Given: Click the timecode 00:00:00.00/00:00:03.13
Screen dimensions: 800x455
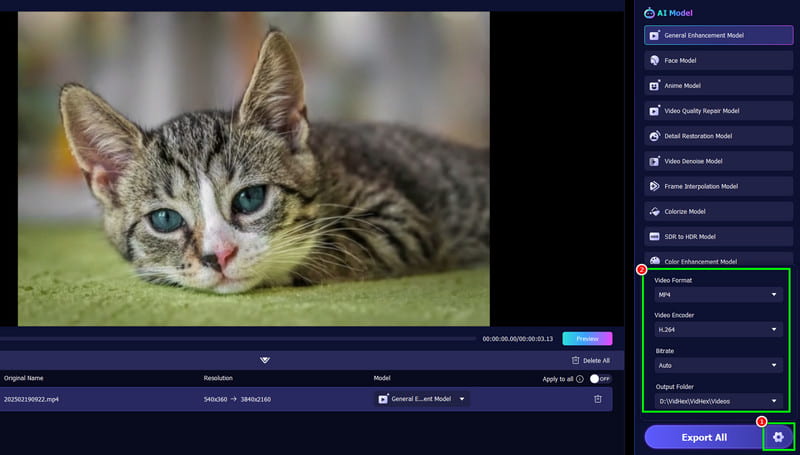Looking at the screenshot, I should point(518,339).
